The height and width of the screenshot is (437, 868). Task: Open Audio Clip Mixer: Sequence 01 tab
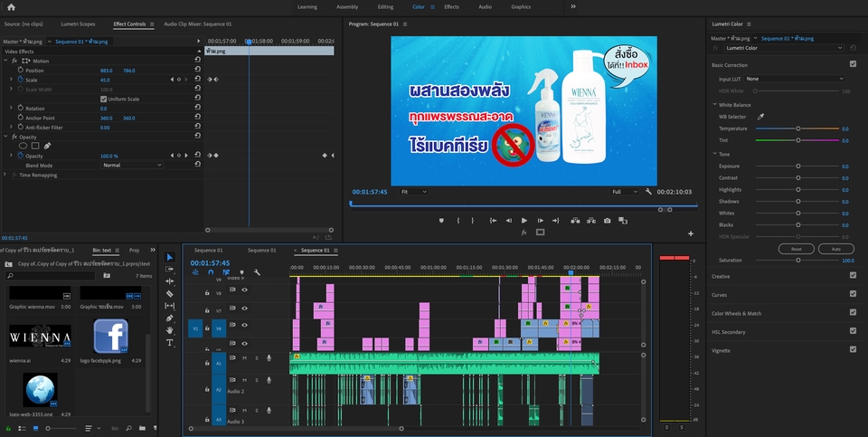coord(198,24)
